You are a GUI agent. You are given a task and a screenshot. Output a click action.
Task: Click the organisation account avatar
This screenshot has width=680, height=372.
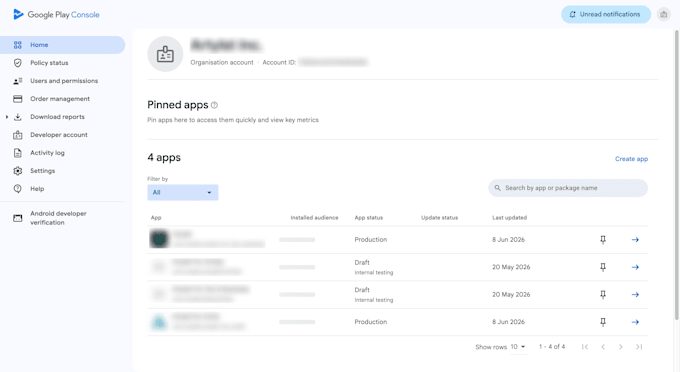coord(165,54)
